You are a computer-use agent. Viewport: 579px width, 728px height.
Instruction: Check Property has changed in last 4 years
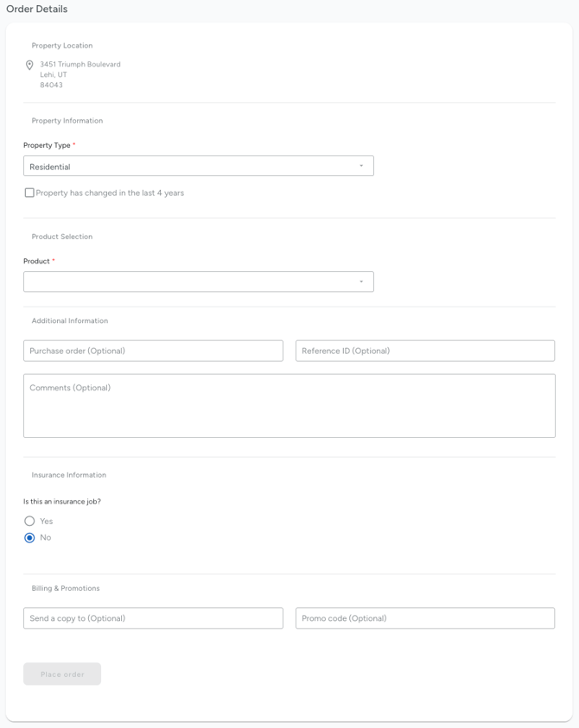point(29,193)
